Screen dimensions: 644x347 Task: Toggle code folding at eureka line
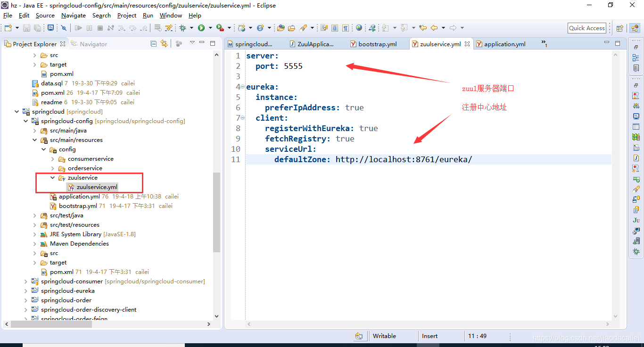point(242,87)
